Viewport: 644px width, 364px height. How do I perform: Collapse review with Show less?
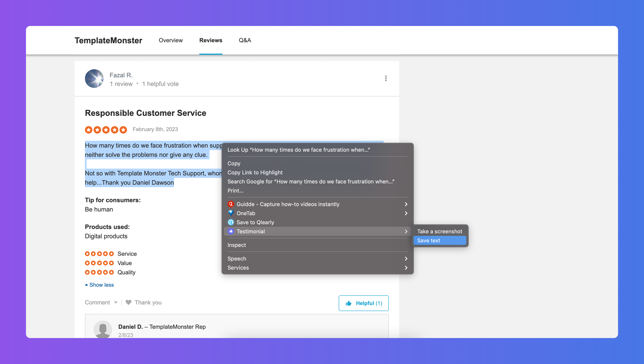99,285
